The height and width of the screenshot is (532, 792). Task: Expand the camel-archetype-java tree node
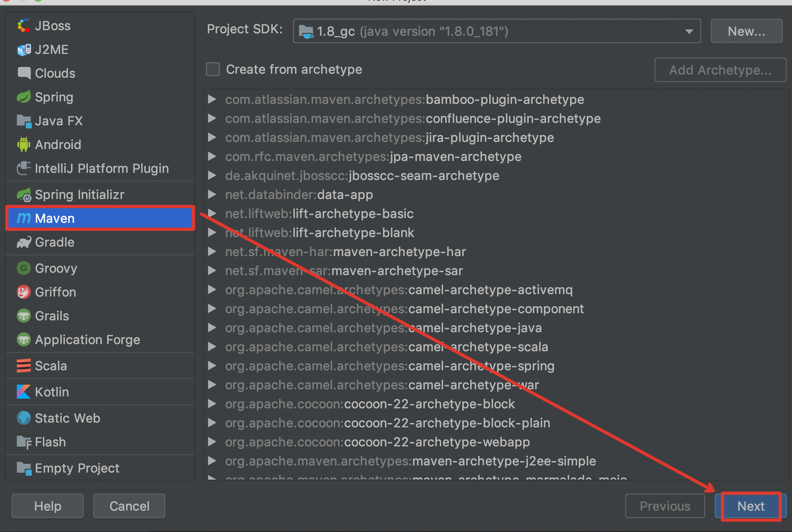[x=212, y=328]
